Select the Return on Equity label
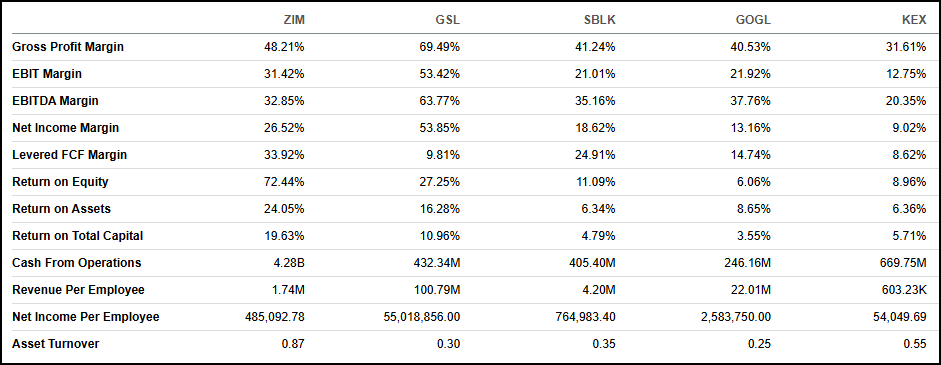The width and height of the screenshot is (941, 365). 60,182
